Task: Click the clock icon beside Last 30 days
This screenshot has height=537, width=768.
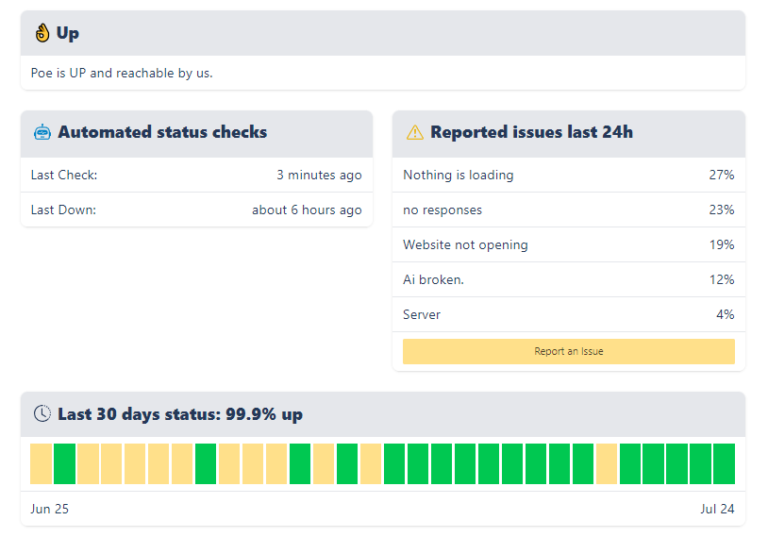Action: [42, 414]
